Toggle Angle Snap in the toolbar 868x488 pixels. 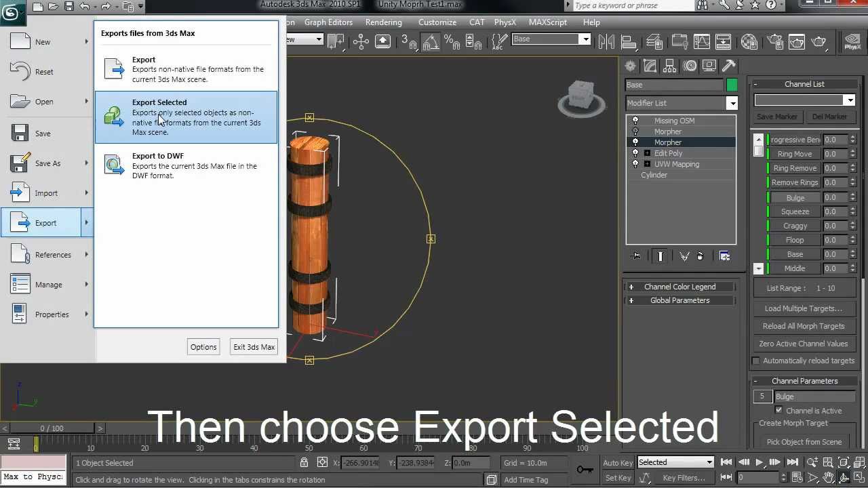pyautogui.click(x=431, y=42)
